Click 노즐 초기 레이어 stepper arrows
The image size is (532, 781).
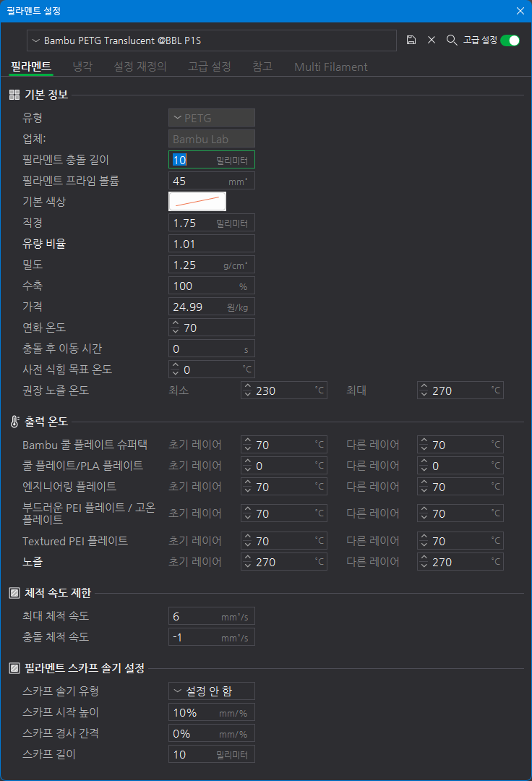click(x=248, y=561)
